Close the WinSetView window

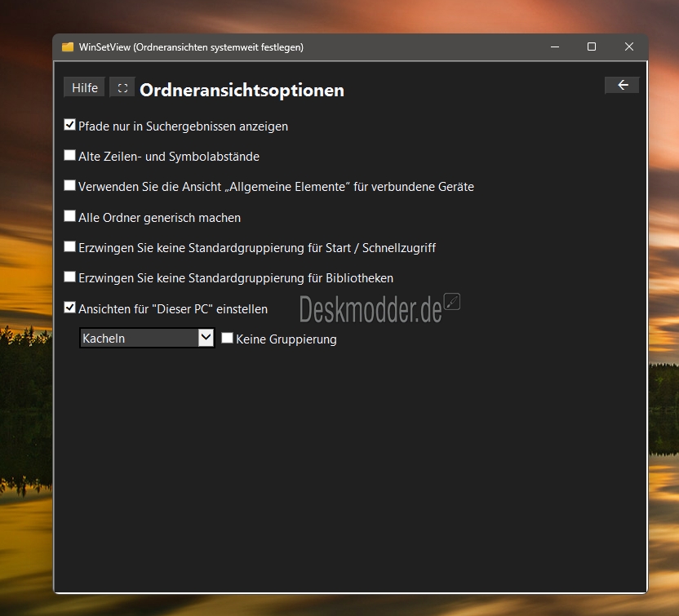629,47
